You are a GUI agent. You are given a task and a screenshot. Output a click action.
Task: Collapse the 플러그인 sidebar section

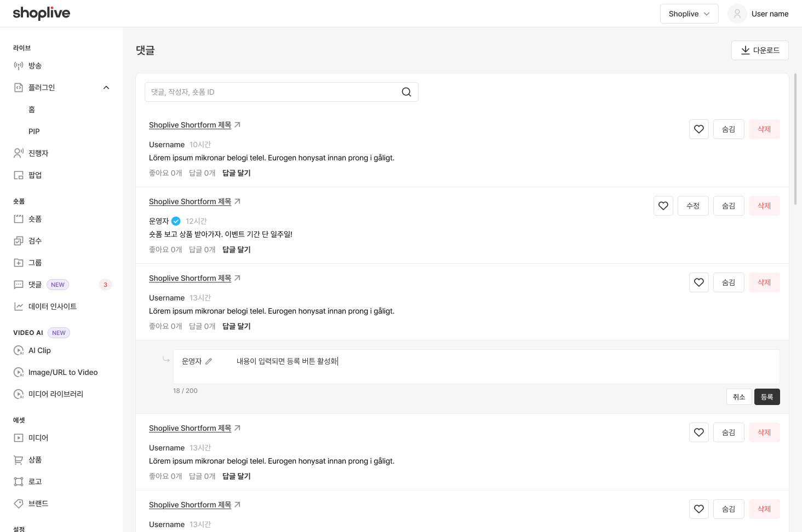point(106,88)
